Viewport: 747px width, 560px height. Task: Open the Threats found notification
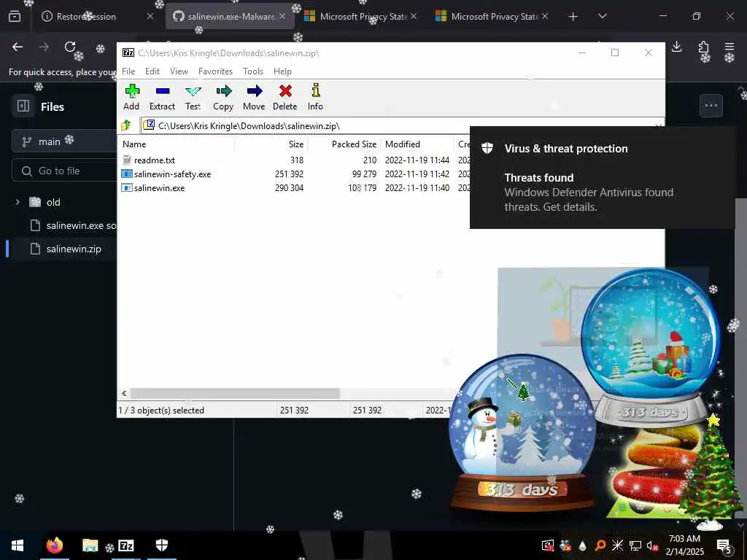coord(602,178)
